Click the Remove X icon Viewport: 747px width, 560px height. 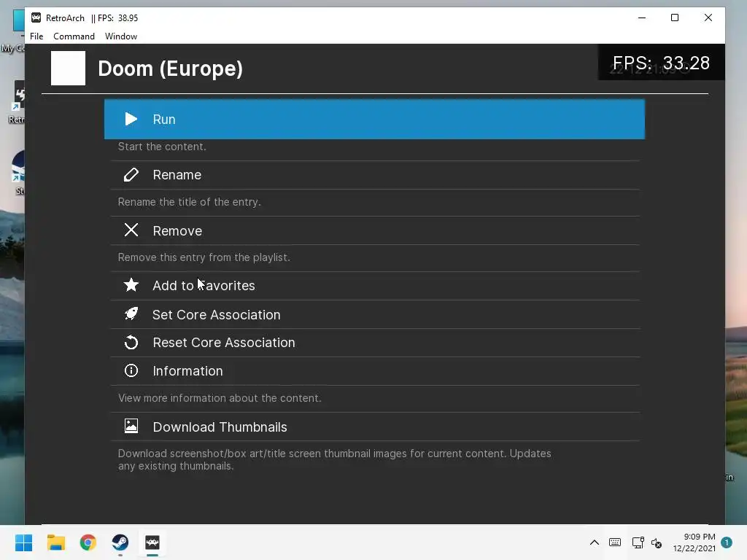(131, 230)
